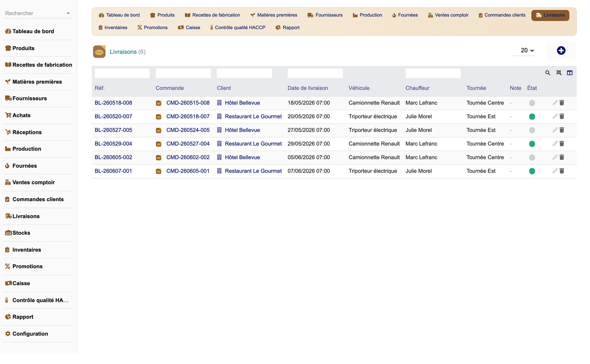The height and width of the screenshot is (364, 590).
Task: Edit delivery BL-260527-005 with pencil icon
Action: (x=555, y=130)
